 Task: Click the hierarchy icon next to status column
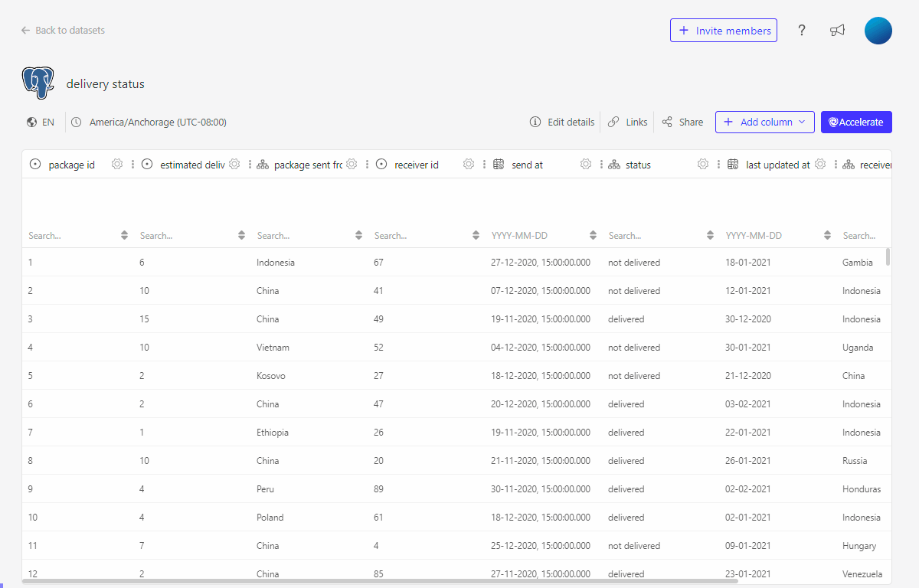click(615, 164)
